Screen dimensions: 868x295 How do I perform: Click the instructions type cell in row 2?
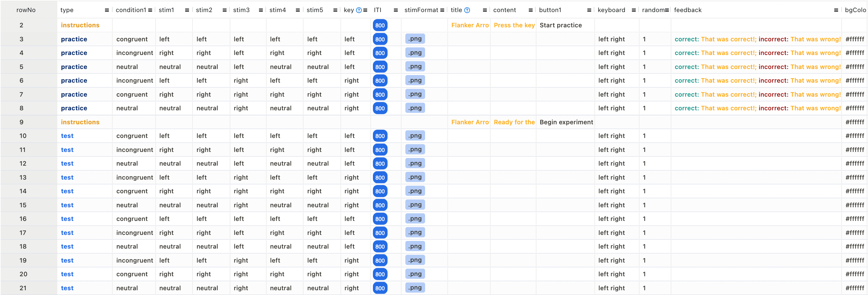(85, 25)
